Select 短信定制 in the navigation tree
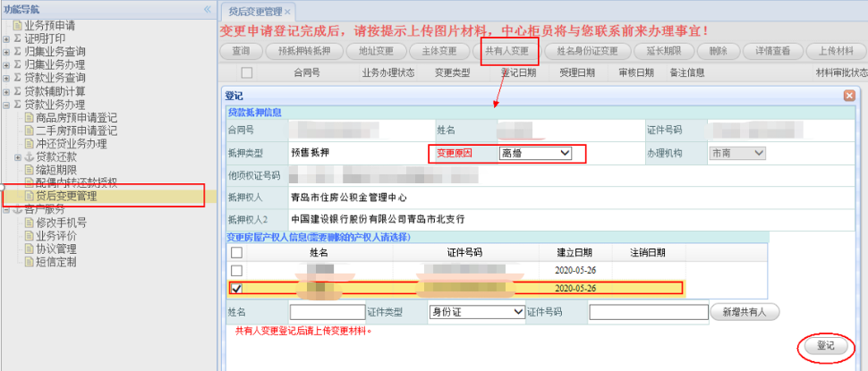Image resolution: width=868 pixels, height=371 pixels. 55,263
